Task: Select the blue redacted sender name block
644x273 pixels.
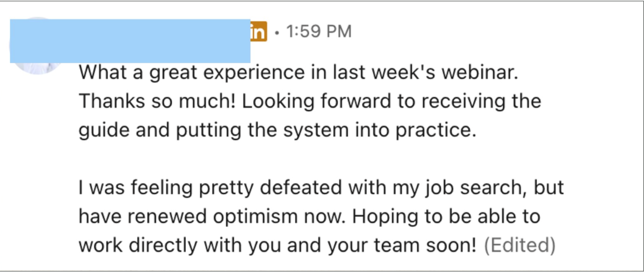Action: click(x=130, y=41)
